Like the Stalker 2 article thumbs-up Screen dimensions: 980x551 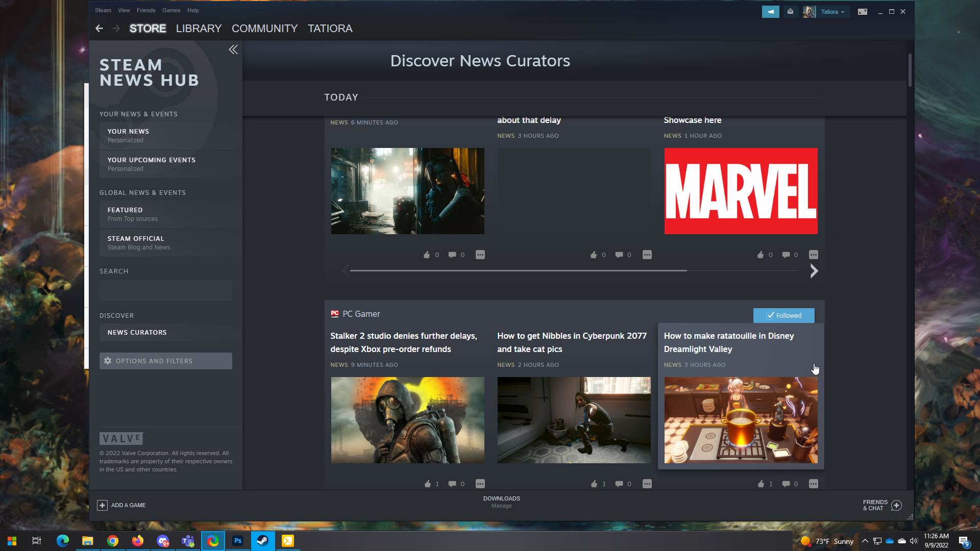pyautogui.click(x=427, y=484)
